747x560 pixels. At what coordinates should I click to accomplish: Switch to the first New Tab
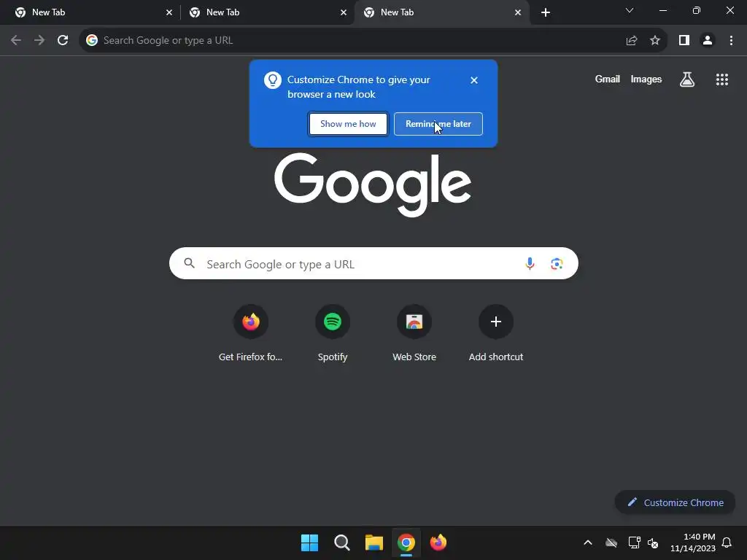(x=90, y=12)
